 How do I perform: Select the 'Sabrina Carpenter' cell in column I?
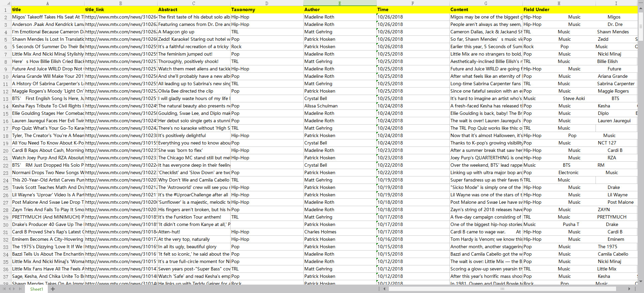(616, 84)
